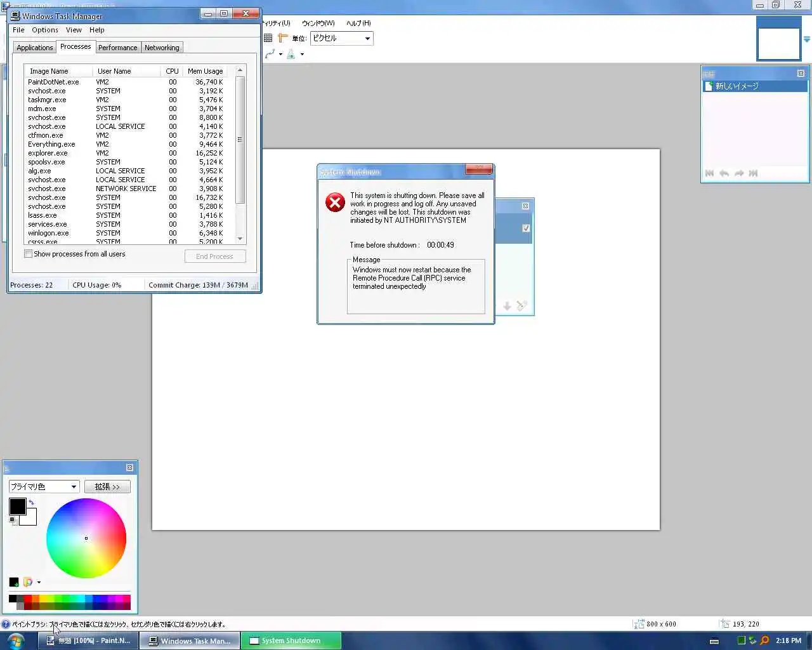The image size is (812, 650).
Task: Select the Processes tab
Action: click(75, 46)
